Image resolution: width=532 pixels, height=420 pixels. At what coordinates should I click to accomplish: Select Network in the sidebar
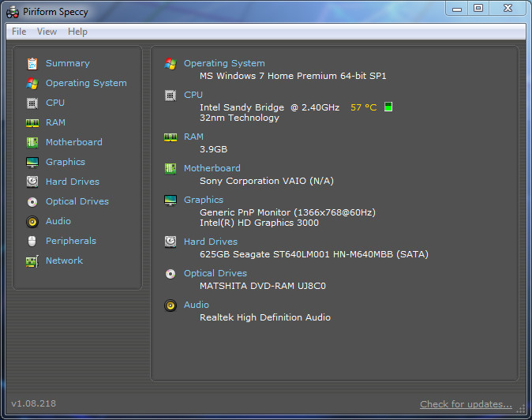(65, 261)
